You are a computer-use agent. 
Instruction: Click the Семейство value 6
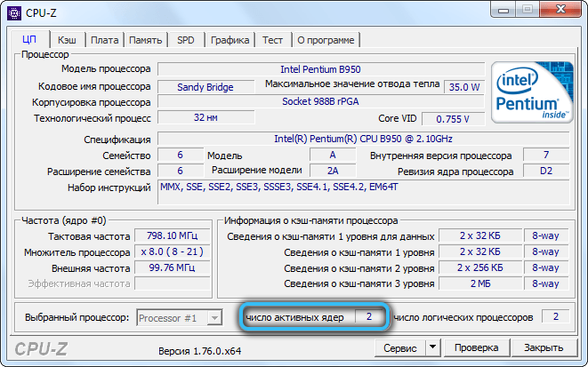point(181,155)
